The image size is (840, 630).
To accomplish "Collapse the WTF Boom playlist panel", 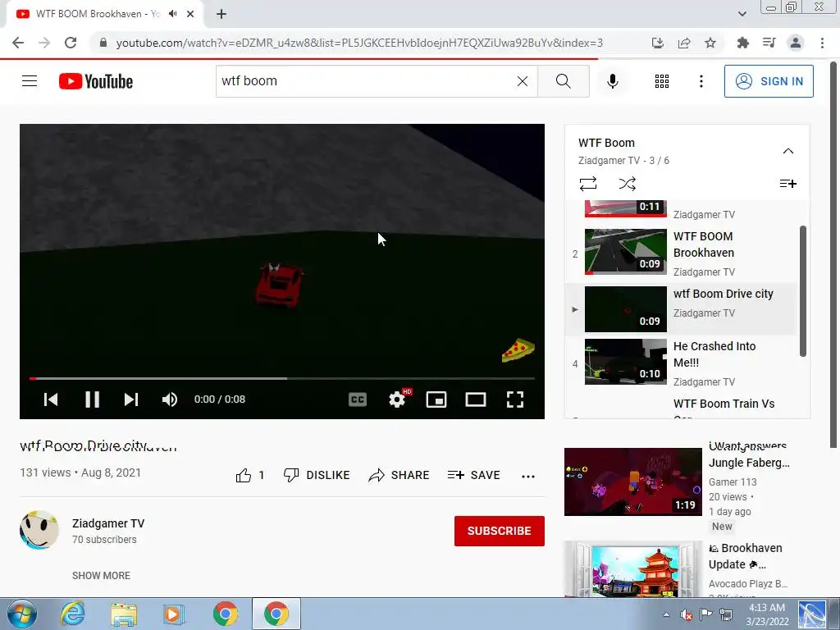I will (788, 151).
